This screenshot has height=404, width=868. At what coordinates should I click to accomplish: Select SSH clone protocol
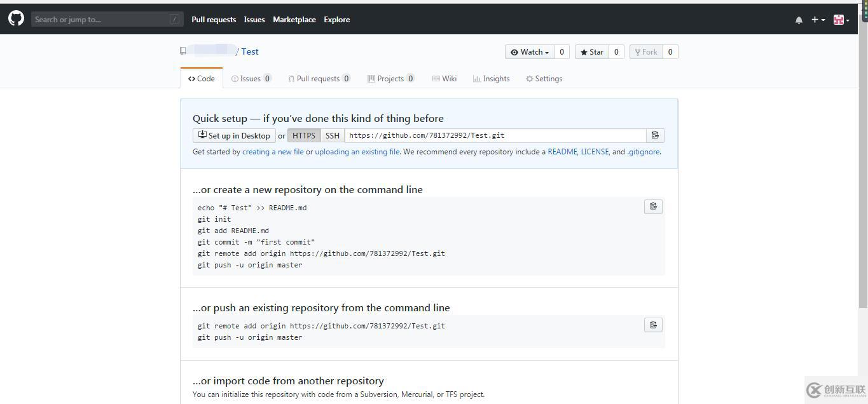click(x=333, y=135)
